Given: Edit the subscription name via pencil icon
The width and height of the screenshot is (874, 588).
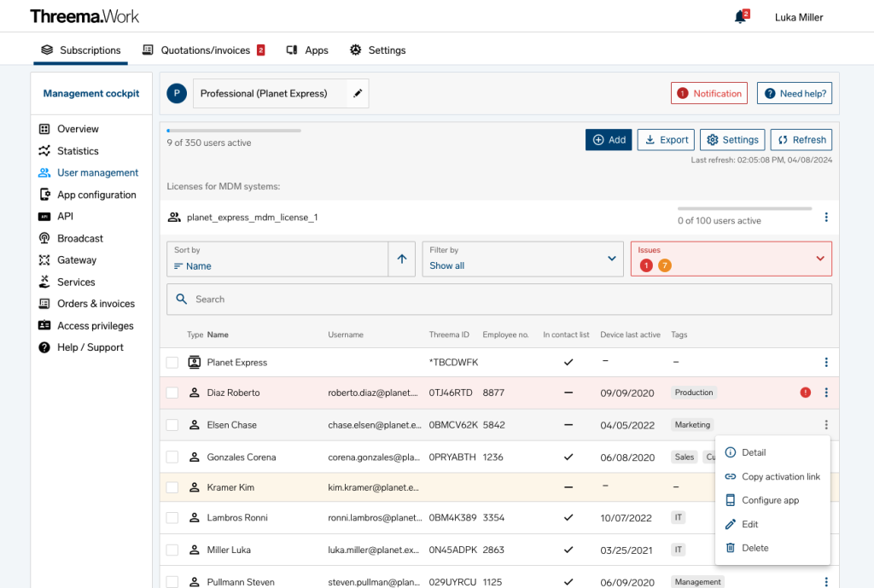Looking at the screenshot, I should click(x=358, y=93).
